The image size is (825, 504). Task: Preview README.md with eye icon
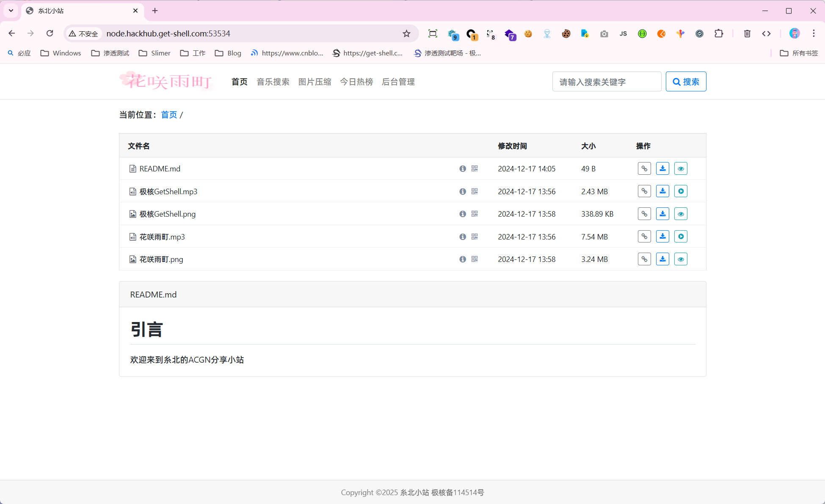click(681, 168)
